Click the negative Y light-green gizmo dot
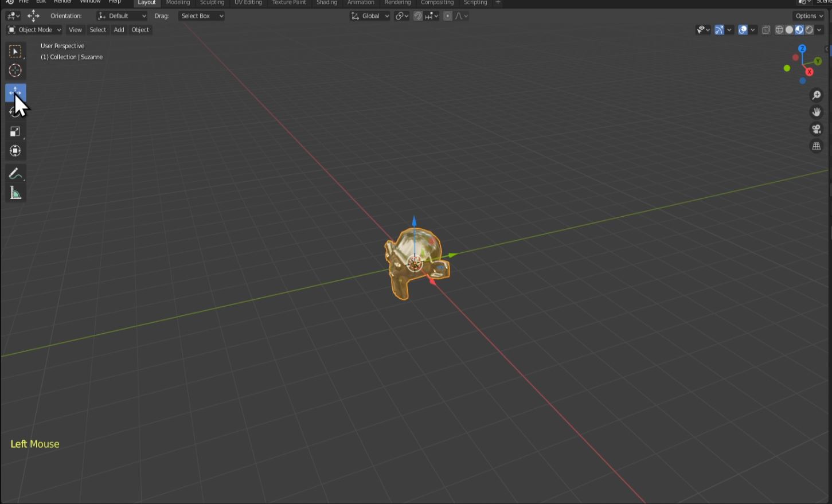Image resolution: width=832 pixels, height=504 pixels. coord(787,68)
